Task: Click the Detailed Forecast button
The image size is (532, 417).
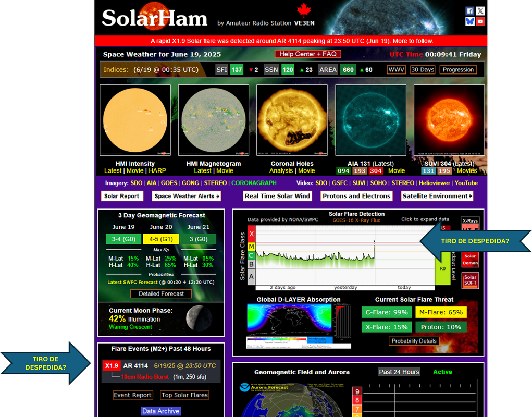Action: [161, 294]
